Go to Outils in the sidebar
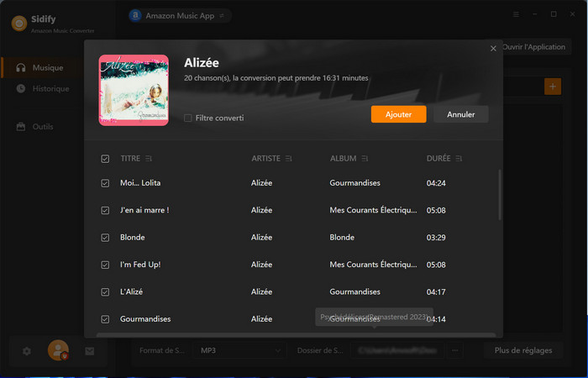This screenshot has width=588, height=378. point(42,127)
